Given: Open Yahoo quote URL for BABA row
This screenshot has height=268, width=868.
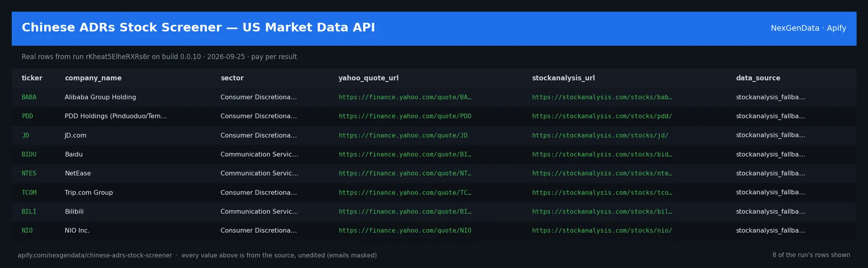Looking at the screenshot, I should click(x=405, y=97).
